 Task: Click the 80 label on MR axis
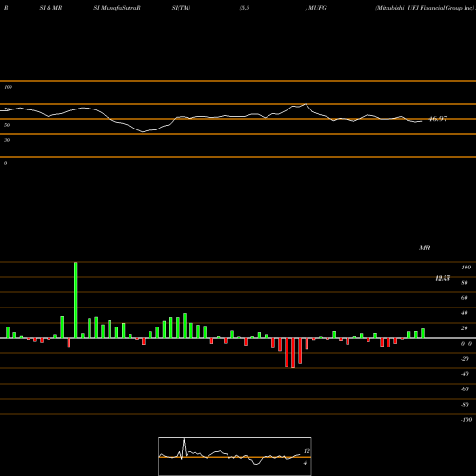click(465, 283)
